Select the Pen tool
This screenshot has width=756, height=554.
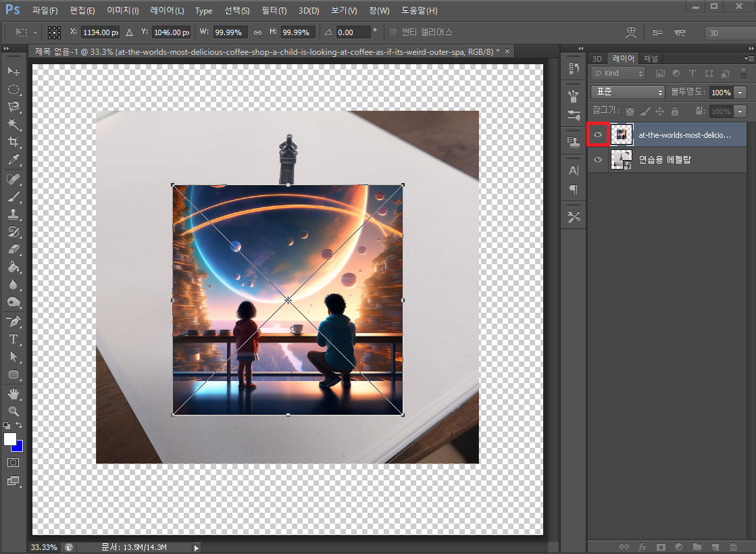tap(14, 321)
